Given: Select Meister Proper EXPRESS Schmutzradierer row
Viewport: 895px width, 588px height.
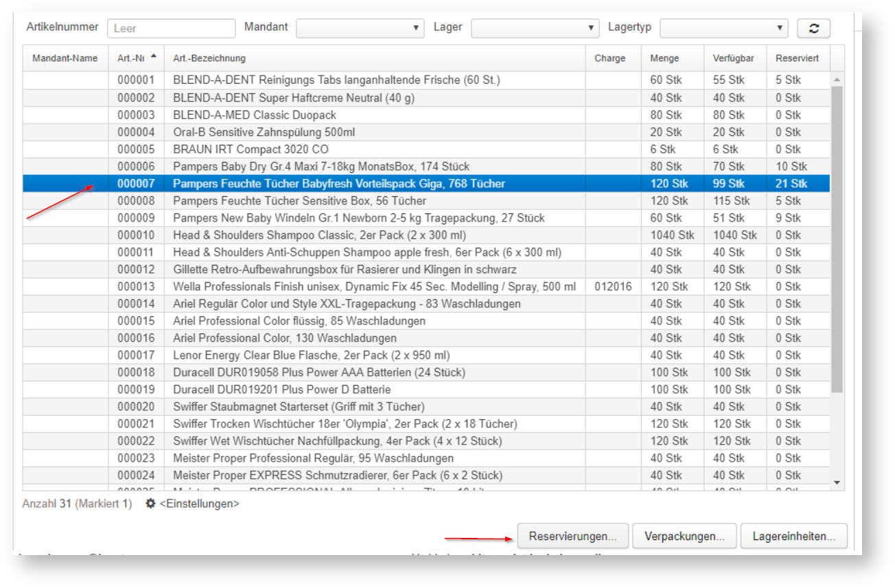Looking at the screenshot, I should 426,475.
